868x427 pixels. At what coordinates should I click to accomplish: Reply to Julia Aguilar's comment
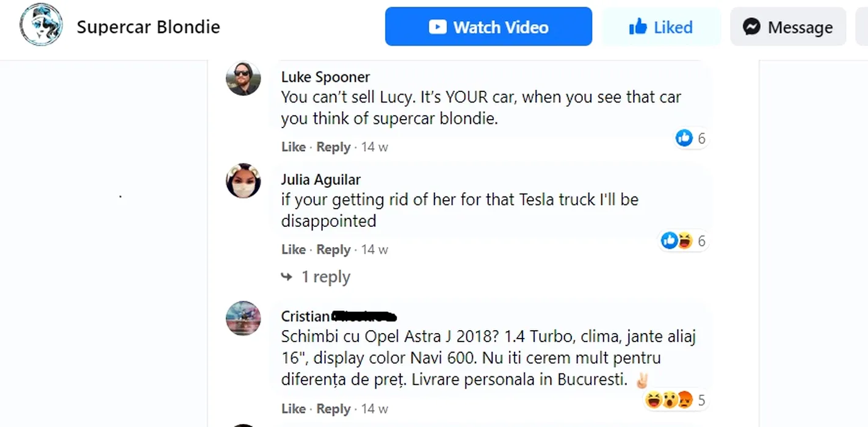click(333, 249)
